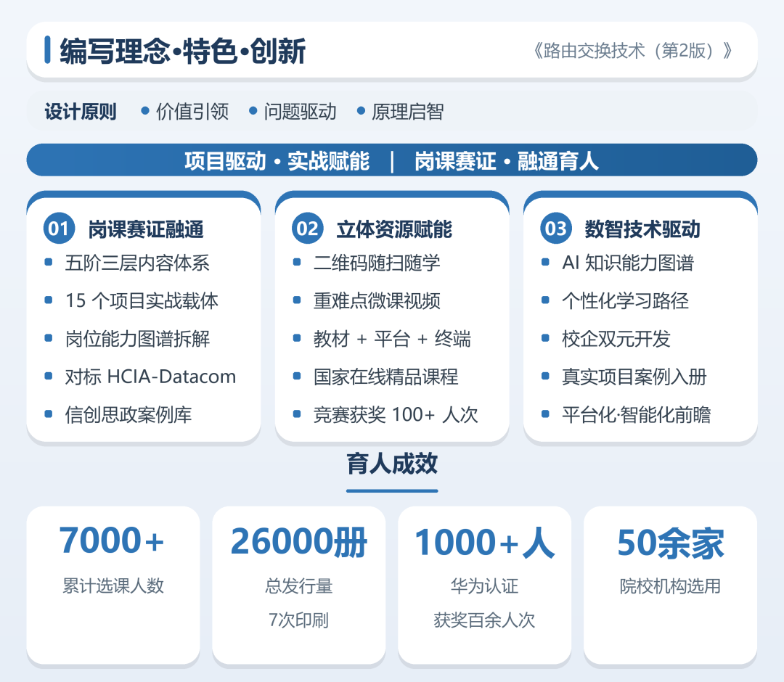Click the 设计原则 label
The width and height of the screenshot is (784, 682).
(x=81, y=112)
